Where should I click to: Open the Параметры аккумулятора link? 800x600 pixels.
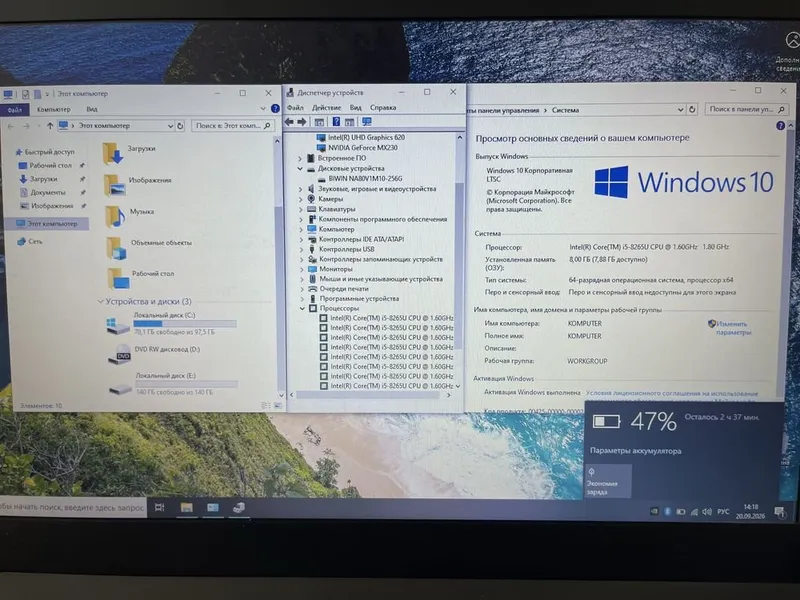pos(636,451)
